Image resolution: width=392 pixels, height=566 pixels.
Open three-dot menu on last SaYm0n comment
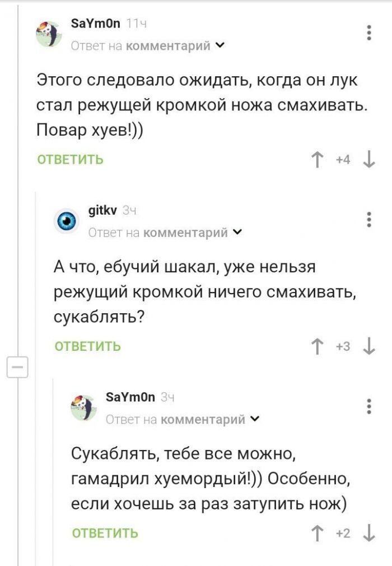(368, 405)
